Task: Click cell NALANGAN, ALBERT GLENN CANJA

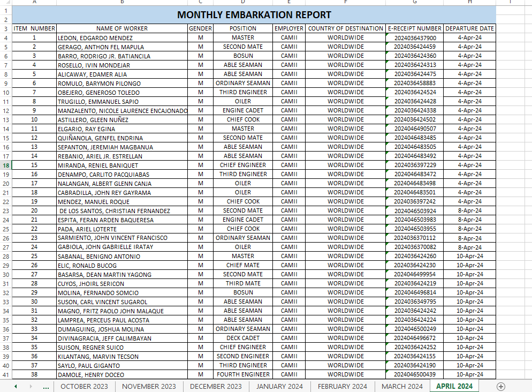Action: (x=122, y=183)
